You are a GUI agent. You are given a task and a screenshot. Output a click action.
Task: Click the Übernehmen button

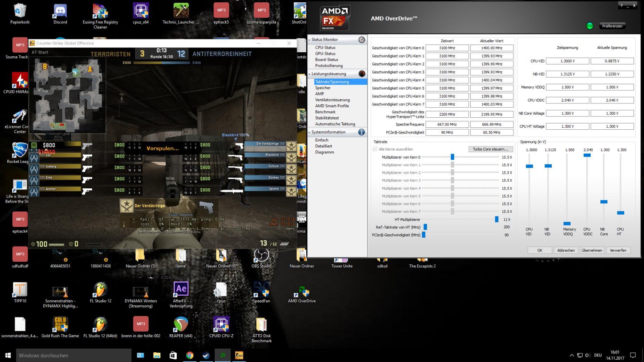pos(591,250)
